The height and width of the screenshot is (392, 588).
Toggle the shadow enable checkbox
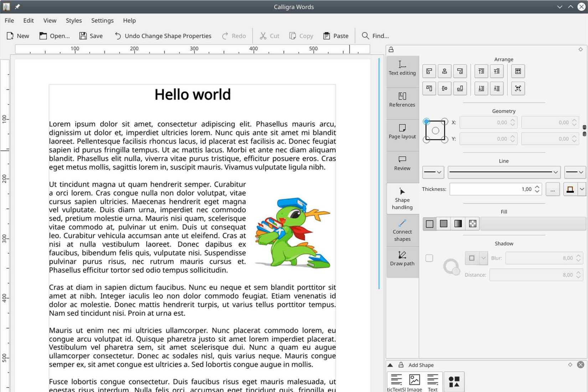pos(429,258)
